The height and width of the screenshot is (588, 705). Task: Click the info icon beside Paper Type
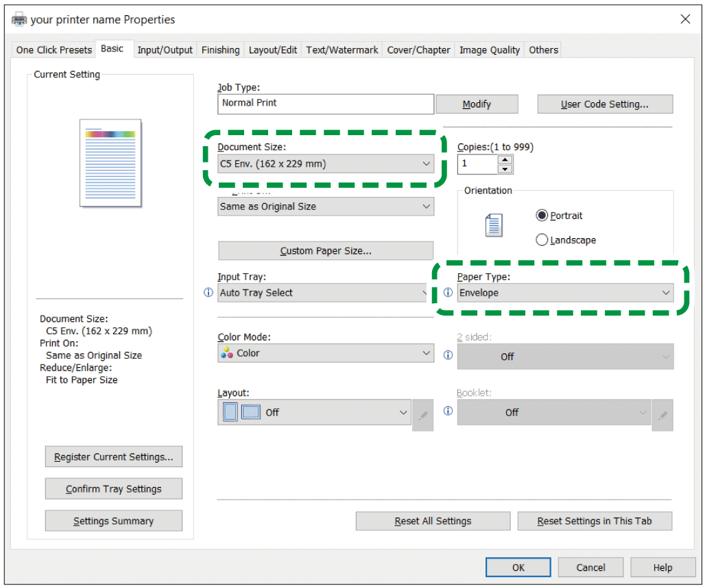click(448, 293)
